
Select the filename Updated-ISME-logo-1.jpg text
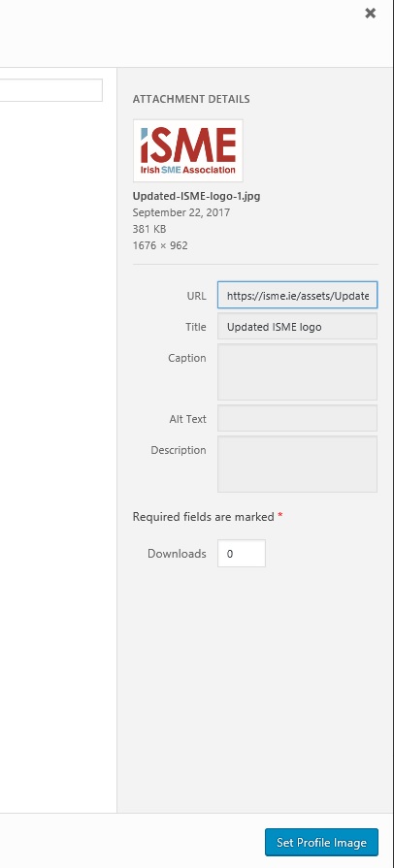click(197, 196)
